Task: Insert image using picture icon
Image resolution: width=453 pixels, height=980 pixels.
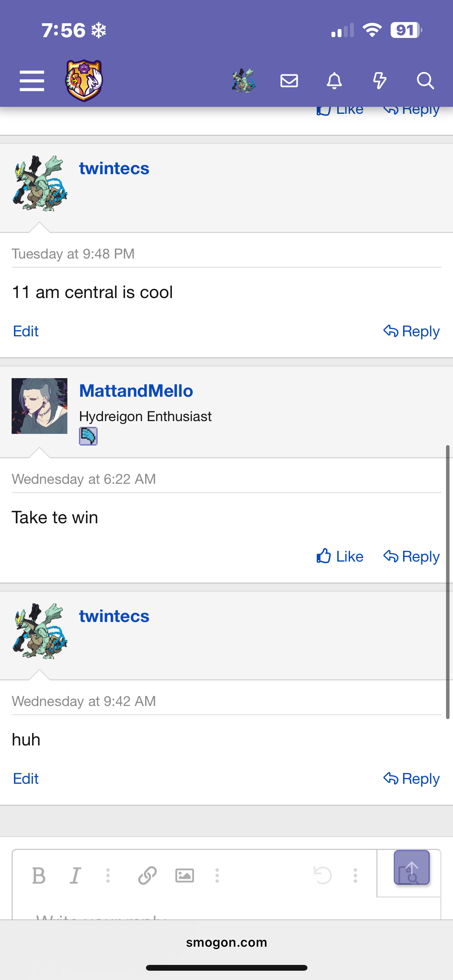Action: click(185, 875)
